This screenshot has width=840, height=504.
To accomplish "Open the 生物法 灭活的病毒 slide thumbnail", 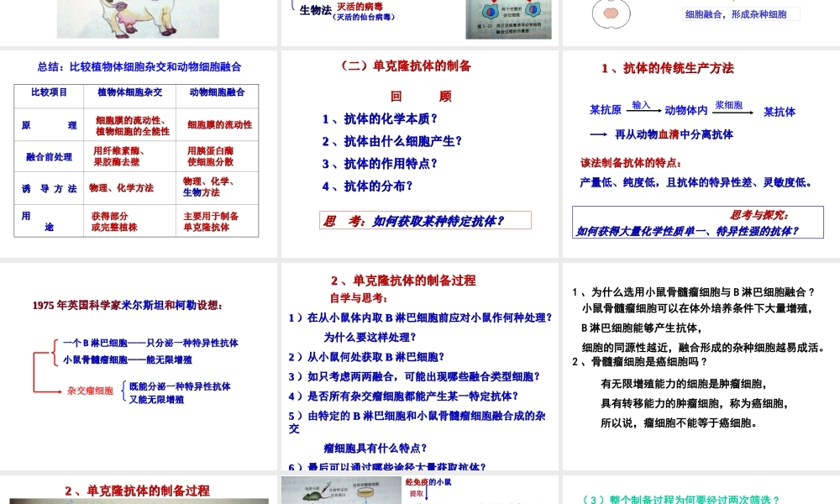I will (x=419, y=23).
